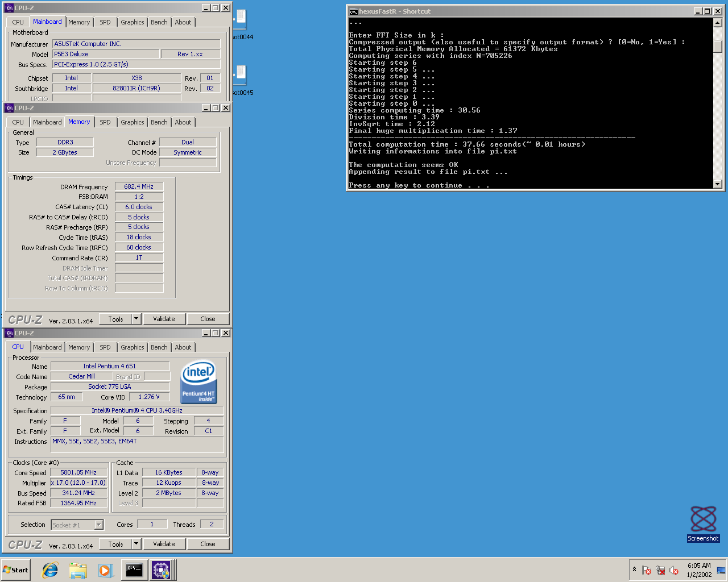Click the Core Speed value 5801.05 MHz
The height and width of the screenshot is (582, 728).
(78, 473)
